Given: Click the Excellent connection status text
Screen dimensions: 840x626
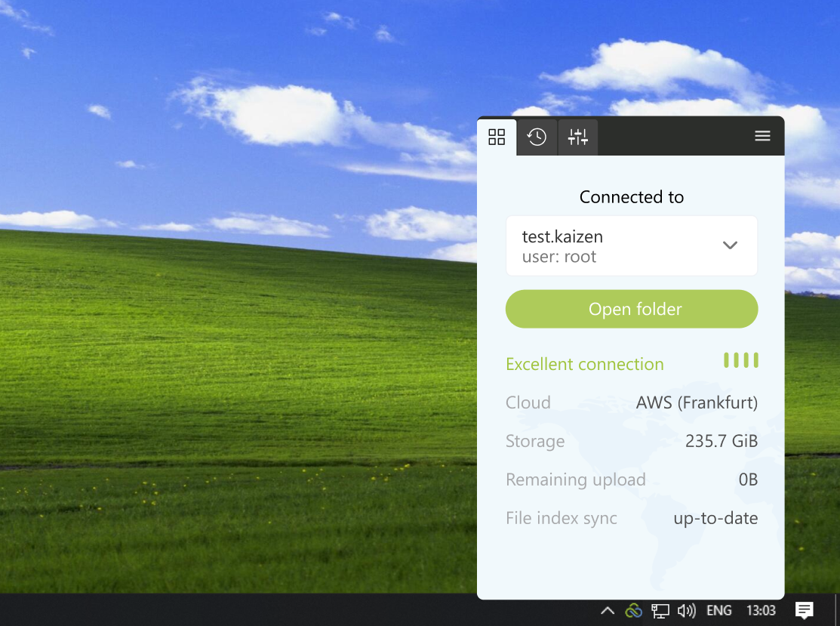Looking at the screenshot, I should click(584, 364).
